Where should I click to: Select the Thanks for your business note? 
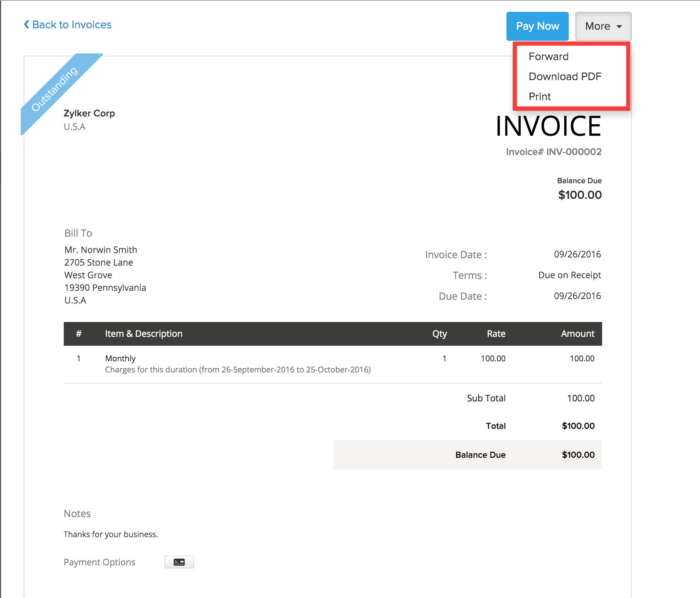tap(110, 534)
